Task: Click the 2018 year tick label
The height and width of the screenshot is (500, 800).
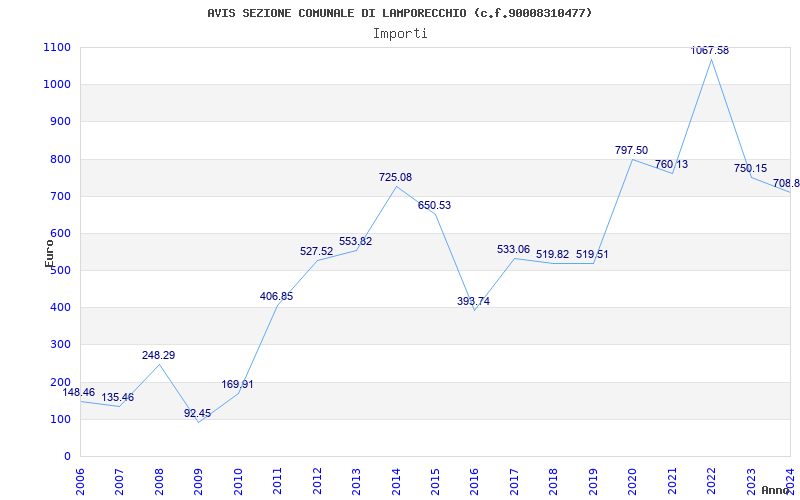Action: pos(554,482)
